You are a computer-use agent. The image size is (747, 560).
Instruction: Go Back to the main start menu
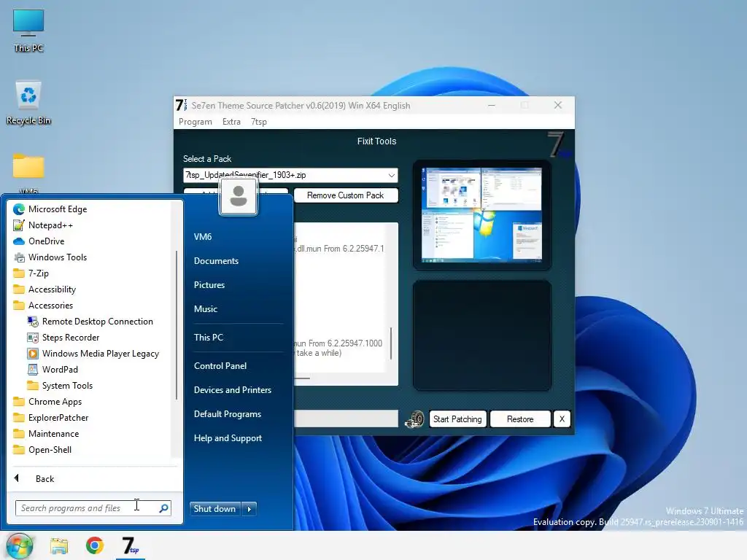44,479
